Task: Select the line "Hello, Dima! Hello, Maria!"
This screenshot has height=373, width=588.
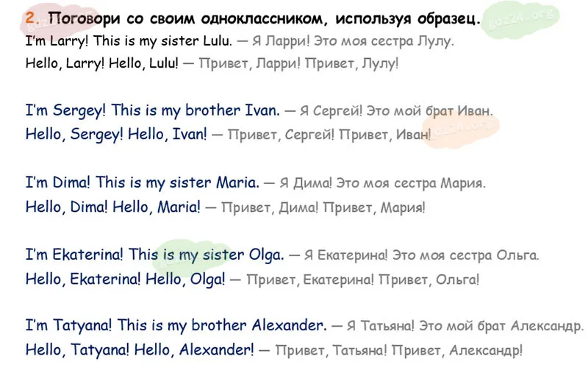Action: [x=112, y=207]
